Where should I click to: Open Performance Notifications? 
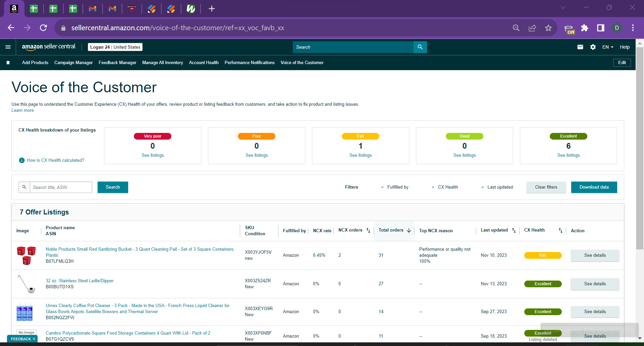coord(250,63)
